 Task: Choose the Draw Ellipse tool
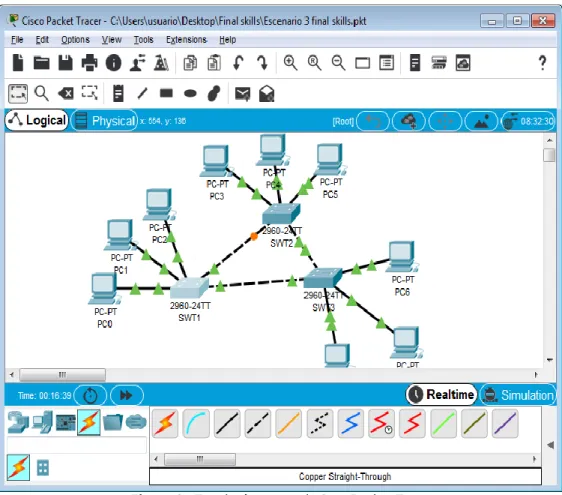(190, 94)
